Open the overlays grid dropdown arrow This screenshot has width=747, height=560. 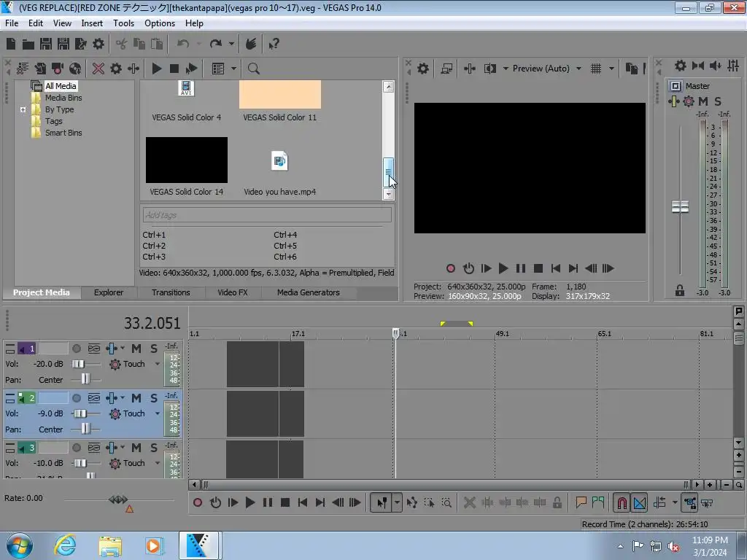611,69
